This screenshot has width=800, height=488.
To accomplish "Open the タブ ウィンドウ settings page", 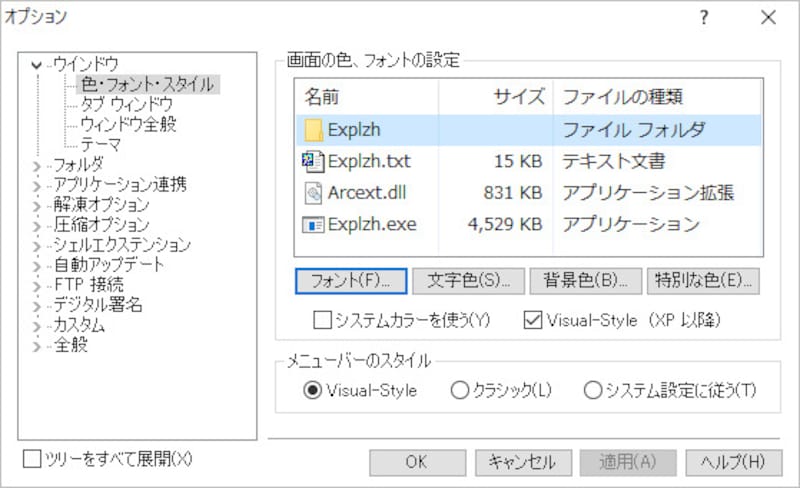I will click(127, 104).
